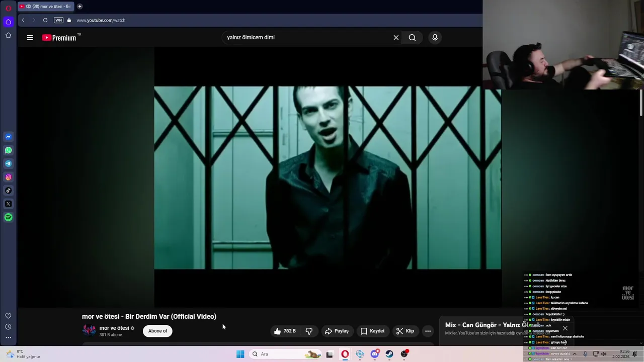Open a new tab with plus button
The height and width of the screenshot is (362, 644).
(x=79, y=7)
